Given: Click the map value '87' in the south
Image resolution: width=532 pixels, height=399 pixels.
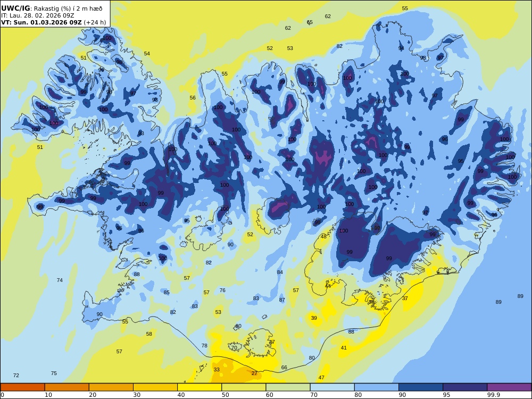Looking at the screenshot, I should point(282,300).
